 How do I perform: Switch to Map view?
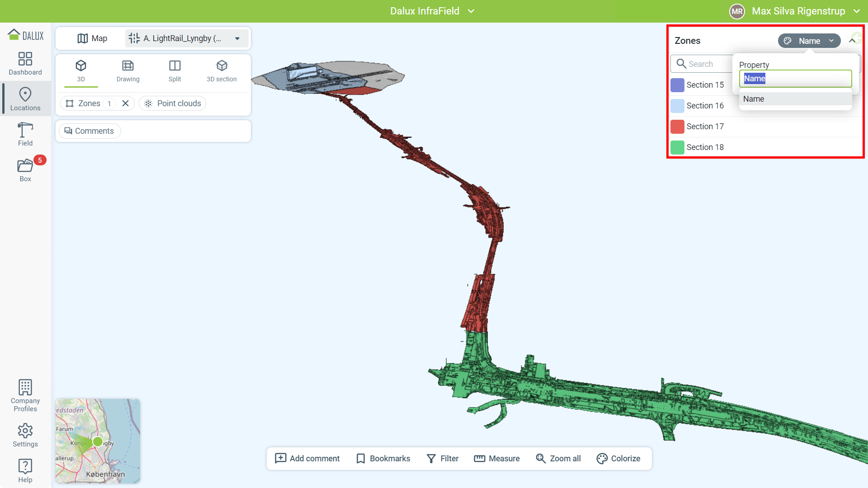[92, 38]
